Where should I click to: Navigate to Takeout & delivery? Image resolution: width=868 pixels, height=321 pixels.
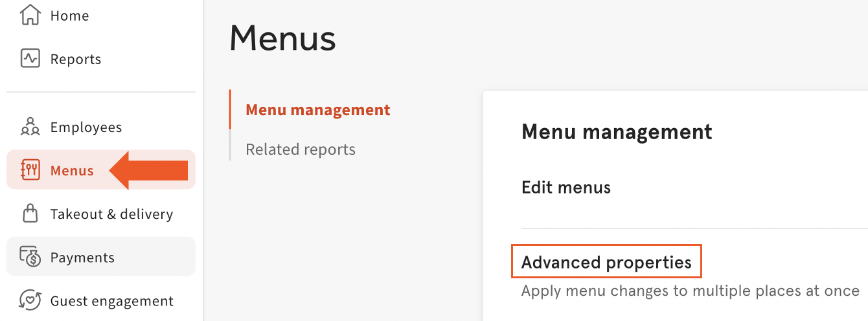pyautogui.click(x=111, y=214)
